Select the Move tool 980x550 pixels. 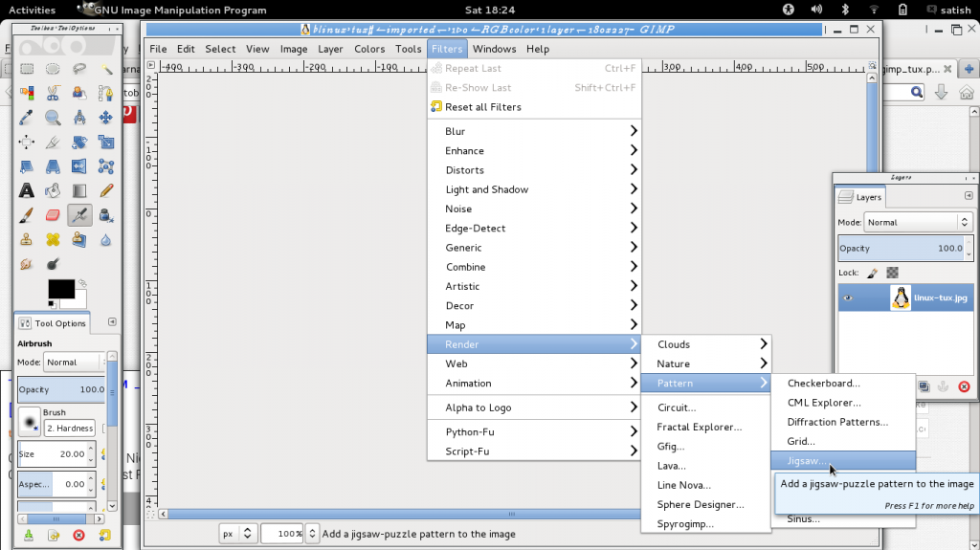tap(105, 118)
